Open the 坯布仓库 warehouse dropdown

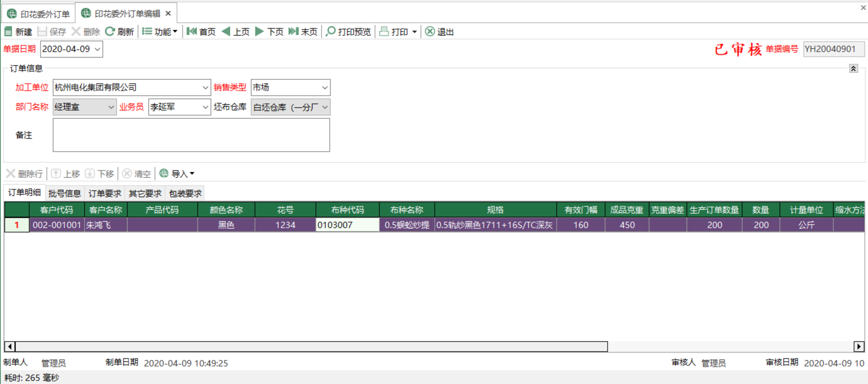325,107
